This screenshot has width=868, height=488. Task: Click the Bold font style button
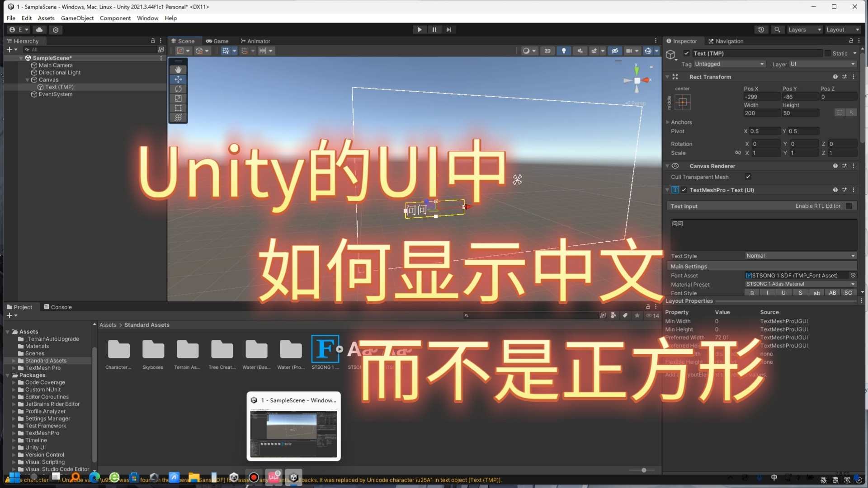[x=752, y=293]
